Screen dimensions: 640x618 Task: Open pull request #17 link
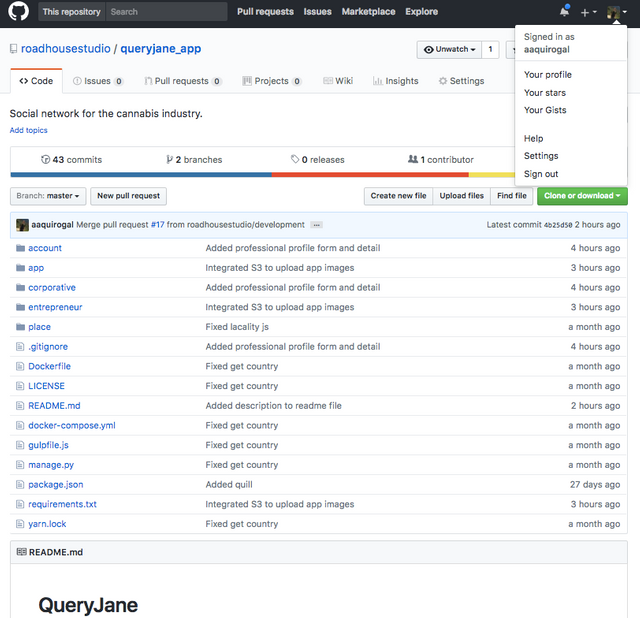click(158, 225)
